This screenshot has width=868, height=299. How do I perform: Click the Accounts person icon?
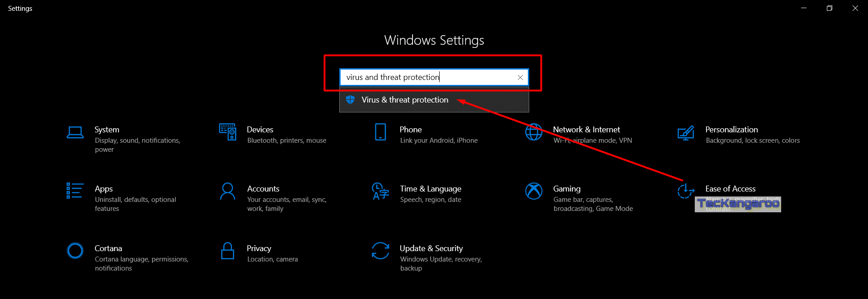[x=228, y=191]
